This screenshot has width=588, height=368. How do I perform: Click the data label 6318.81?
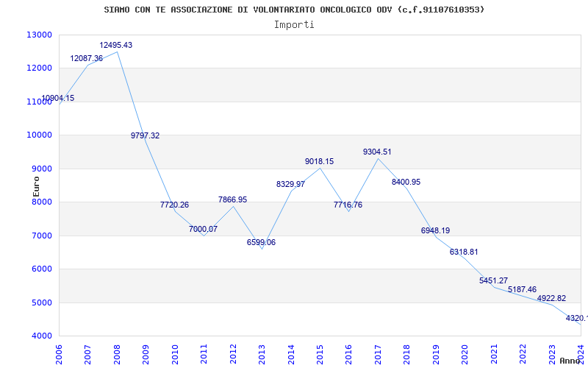tap(464, 252)
